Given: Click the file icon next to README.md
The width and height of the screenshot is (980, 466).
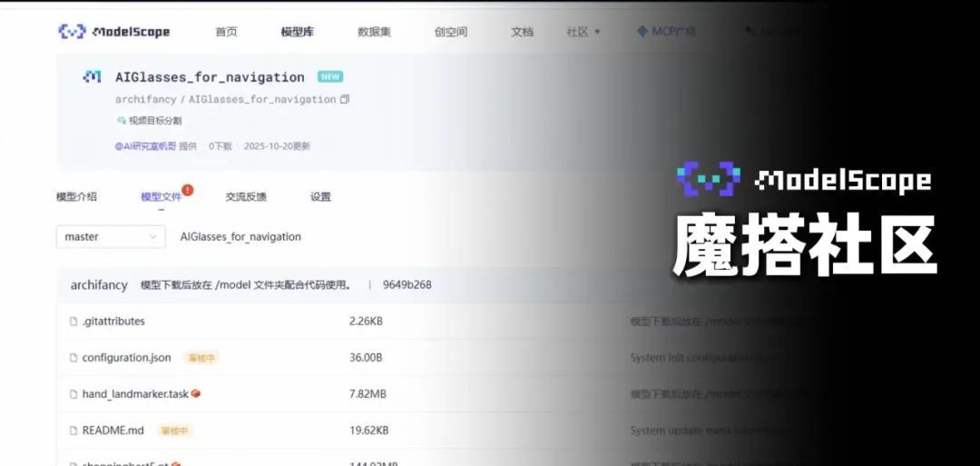Looking at the screenshot, I should pyautogui.click(x=73, y=431).
